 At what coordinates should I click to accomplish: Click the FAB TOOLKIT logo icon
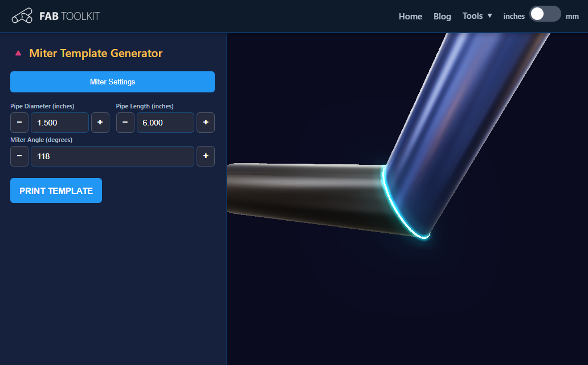point(22,15)
